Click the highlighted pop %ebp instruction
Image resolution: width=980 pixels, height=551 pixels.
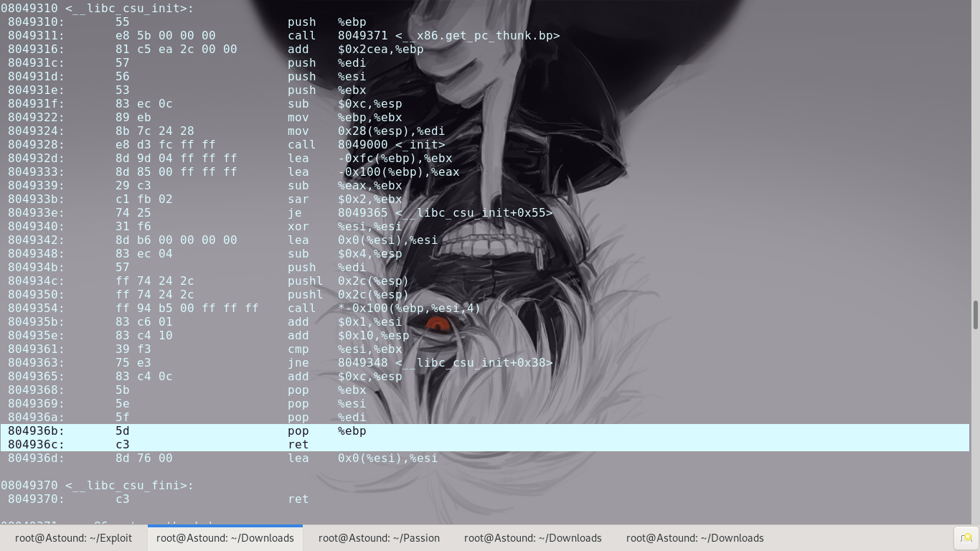point(326,431)
